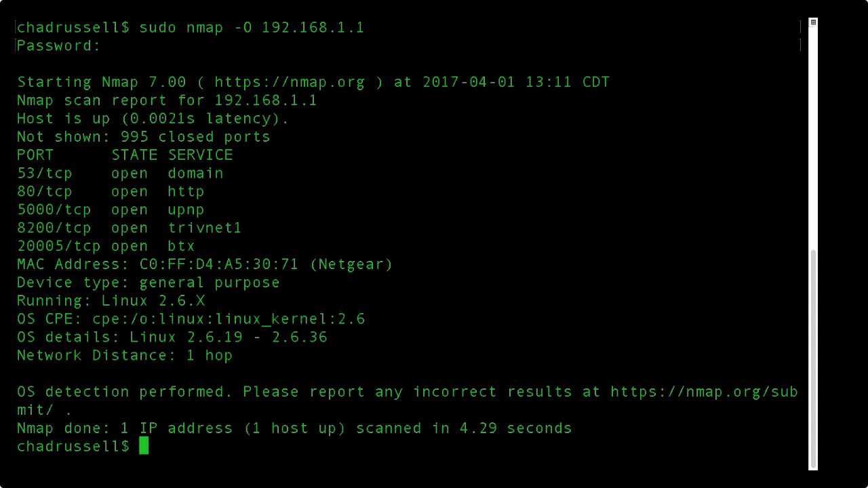This screenshot has width=868, height=488.
Task: Click the Password: prompt line
Action: coord(58,46)
